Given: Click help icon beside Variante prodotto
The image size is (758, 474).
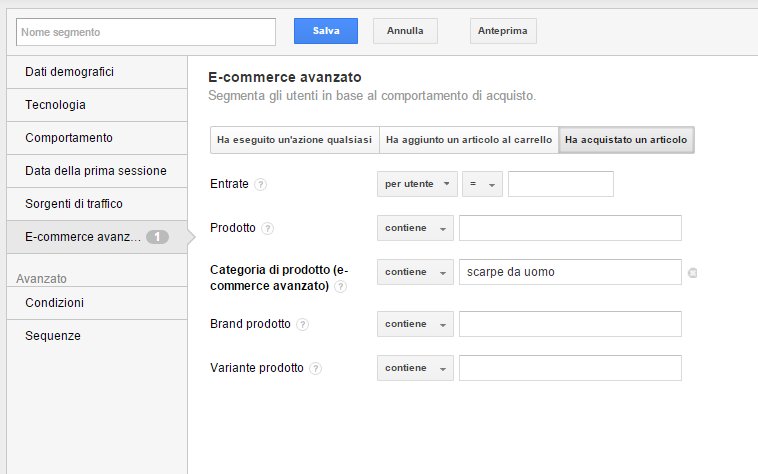Looking at the screenshot, I should 316,369.
